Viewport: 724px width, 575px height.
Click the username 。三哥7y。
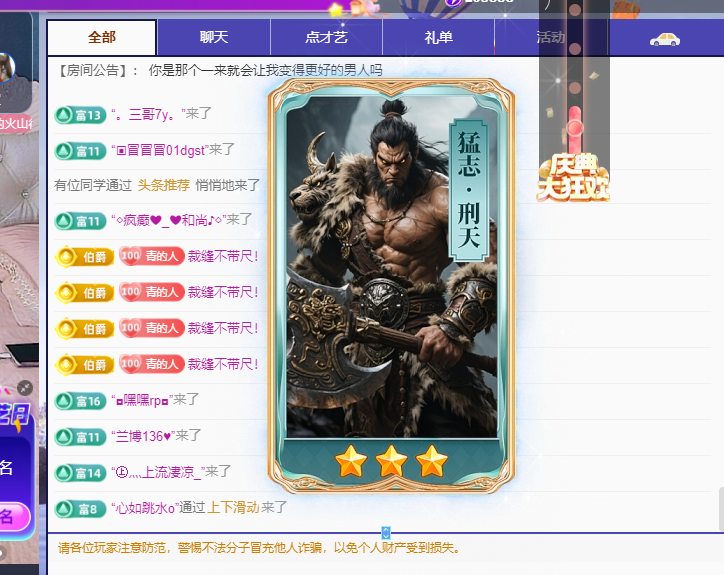[x=148, y=114]
